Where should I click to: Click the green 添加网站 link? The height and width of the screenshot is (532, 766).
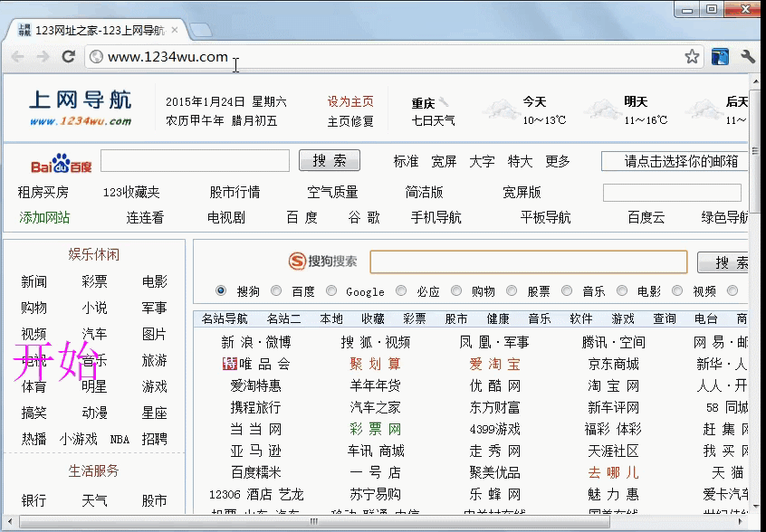pos(44,218)
